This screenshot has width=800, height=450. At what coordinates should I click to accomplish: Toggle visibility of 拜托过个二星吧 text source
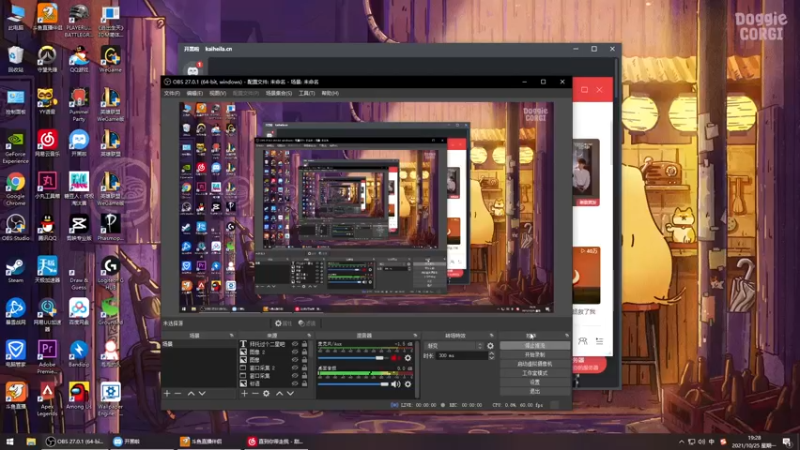click(295, 344)
